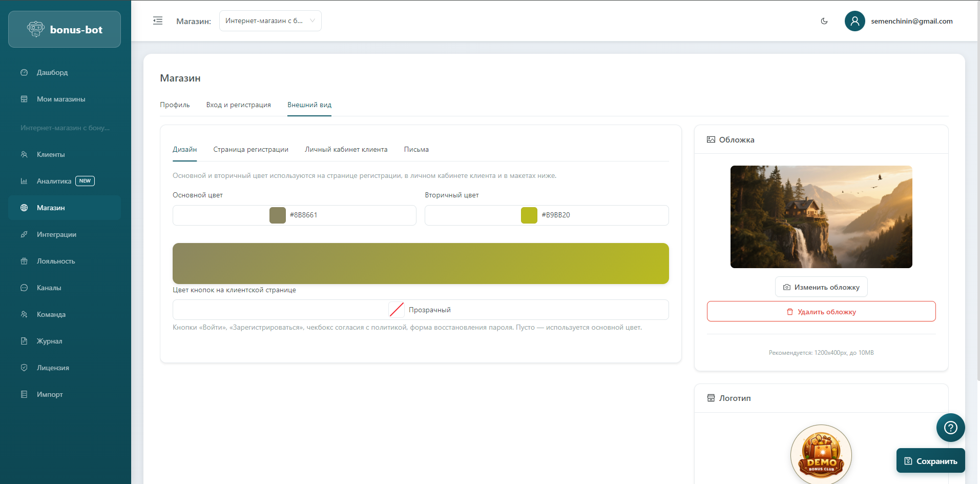This screenshot has width=980, height=484.
Task: Open the Страница регистрации sub-tab
Action: (x=251, y=149)
